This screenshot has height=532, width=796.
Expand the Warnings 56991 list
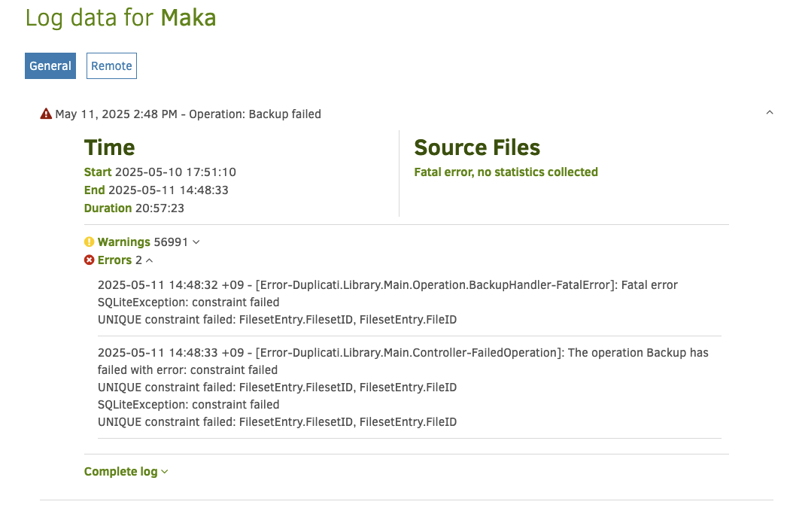click(142, 242)
